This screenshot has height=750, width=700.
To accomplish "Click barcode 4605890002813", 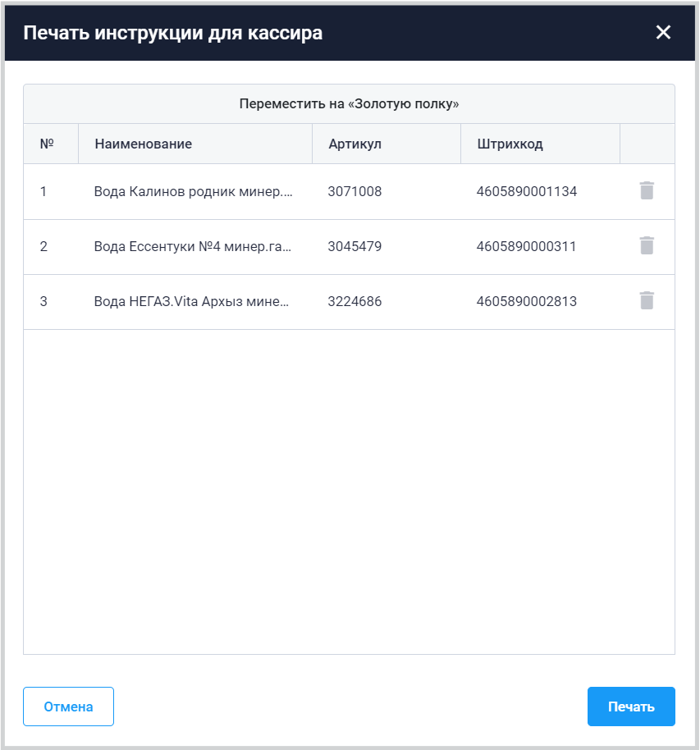I will point(526,302).
